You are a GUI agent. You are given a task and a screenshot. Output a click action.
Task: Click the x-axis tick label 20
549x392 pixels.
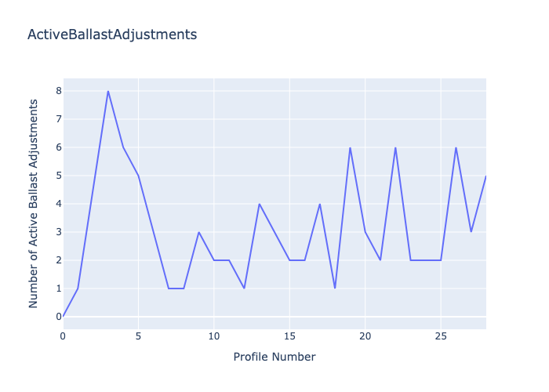point(365,336)
